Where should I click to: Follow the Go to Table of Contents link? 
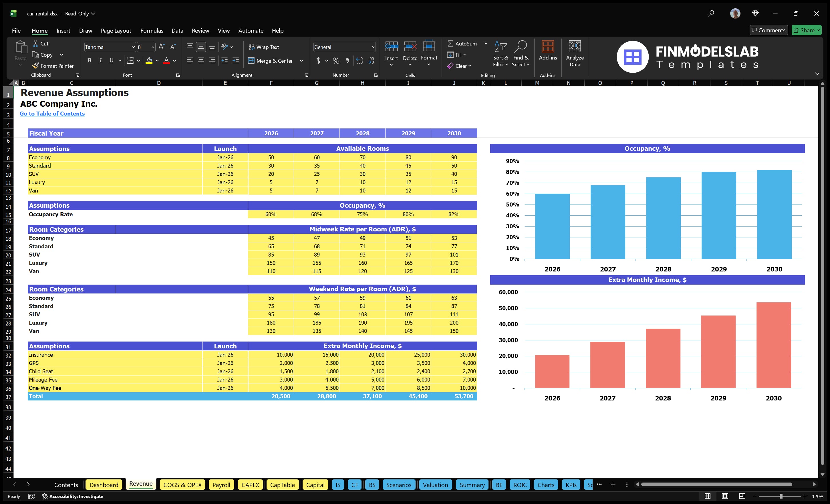pyautogui.click(x=52, y=114)
